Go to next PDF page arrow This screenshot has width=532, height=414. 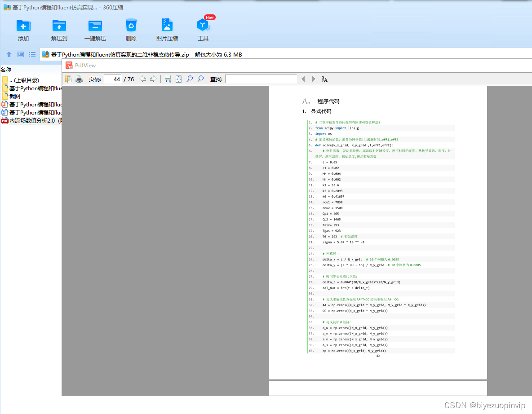point(153,79)
